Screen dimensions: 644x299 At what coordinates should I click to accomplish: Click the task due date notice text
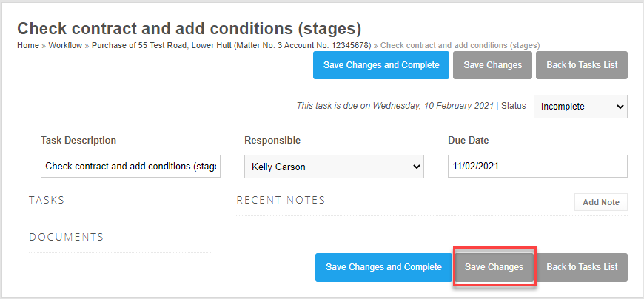pos(395,106)
